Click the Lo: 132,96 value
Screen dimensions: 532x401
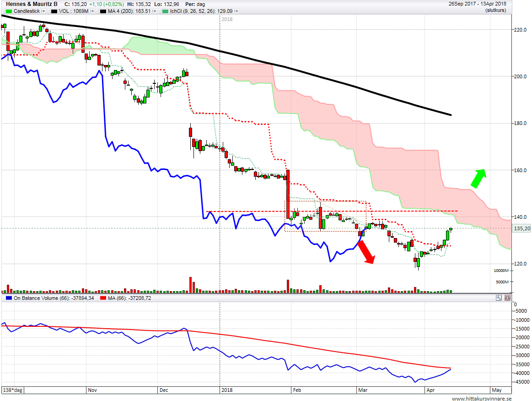point(167,4)
